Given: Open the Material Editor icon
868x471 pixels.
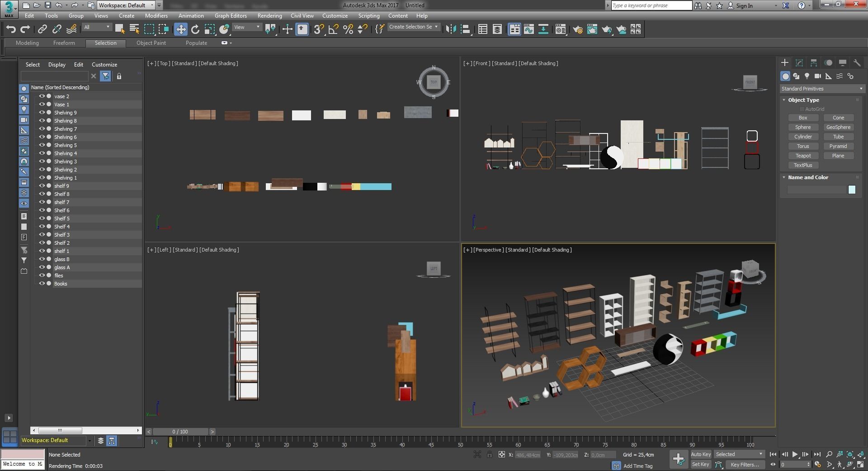Looking at the screenshot, I should (561, 29).
